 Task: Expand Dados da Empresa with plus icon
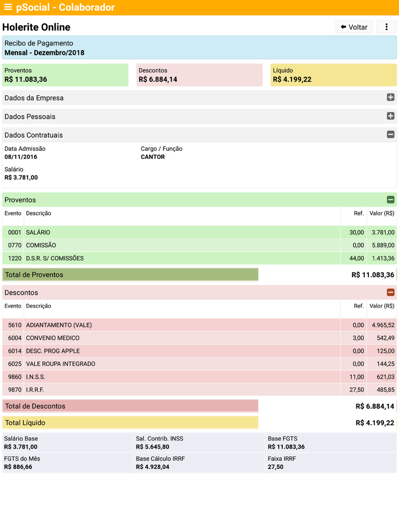(x=391, y=97)
